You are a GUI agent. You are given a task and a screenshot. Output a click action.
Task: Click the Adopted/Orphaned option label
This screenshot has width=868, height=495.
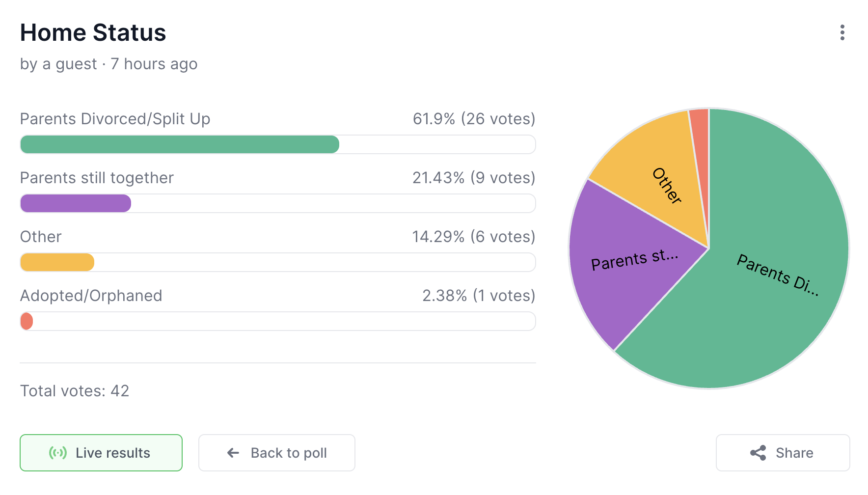(x=91, y=296)
